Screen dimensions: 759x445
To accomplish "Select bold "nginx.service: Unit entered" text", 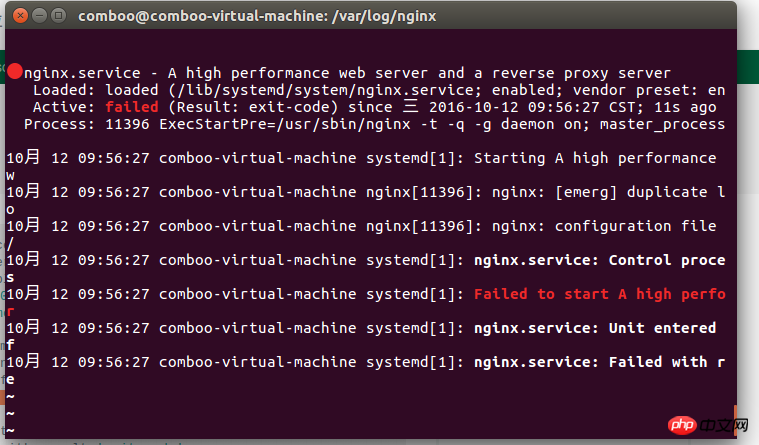I will pos(595,328).
